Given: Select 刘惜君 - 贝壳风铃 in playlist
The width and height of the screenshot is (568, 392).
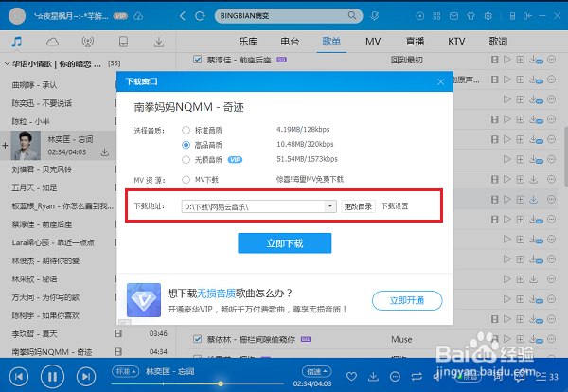Looking at the screenshot, I should [x=42, y=169].
